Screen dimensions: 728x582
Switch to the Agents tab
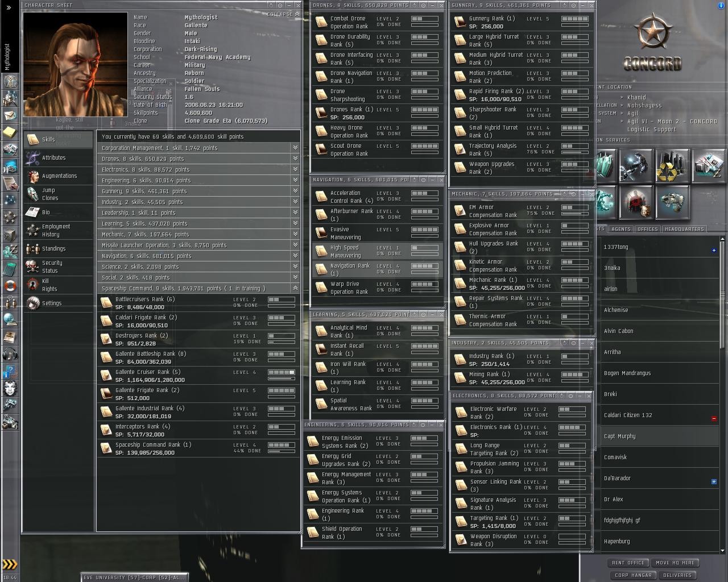(621, 229)
